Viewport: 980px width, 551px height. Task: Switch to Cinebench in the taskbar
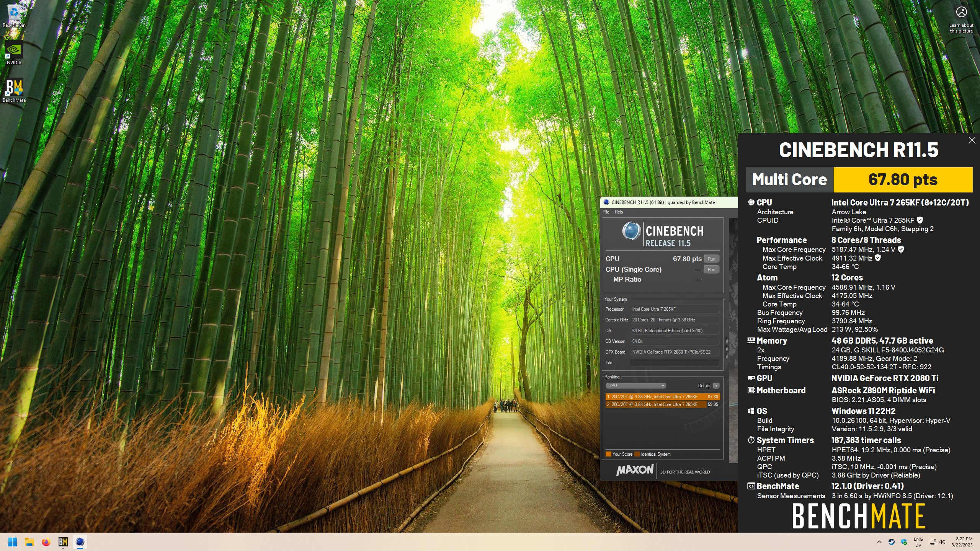click(x=80, y=542)
